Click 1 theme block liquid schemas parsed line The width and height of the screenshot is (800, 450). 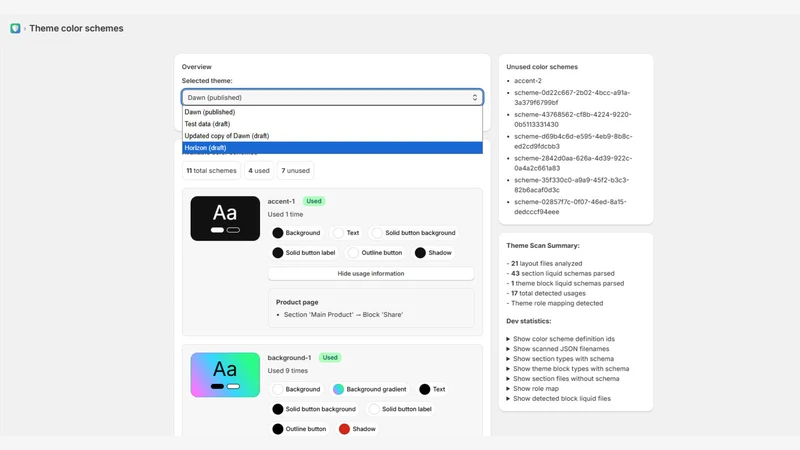coord(565,283)
